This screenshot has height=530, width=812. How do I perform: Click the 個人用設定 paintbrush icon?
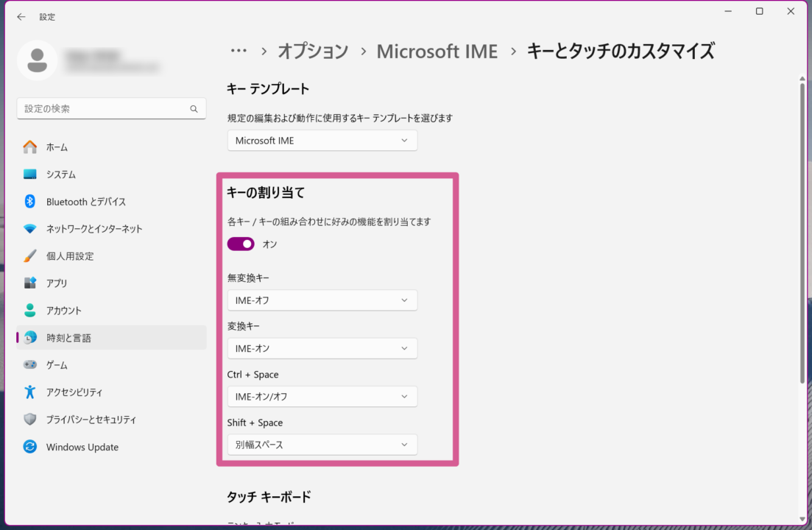click(x=30, y=256)
